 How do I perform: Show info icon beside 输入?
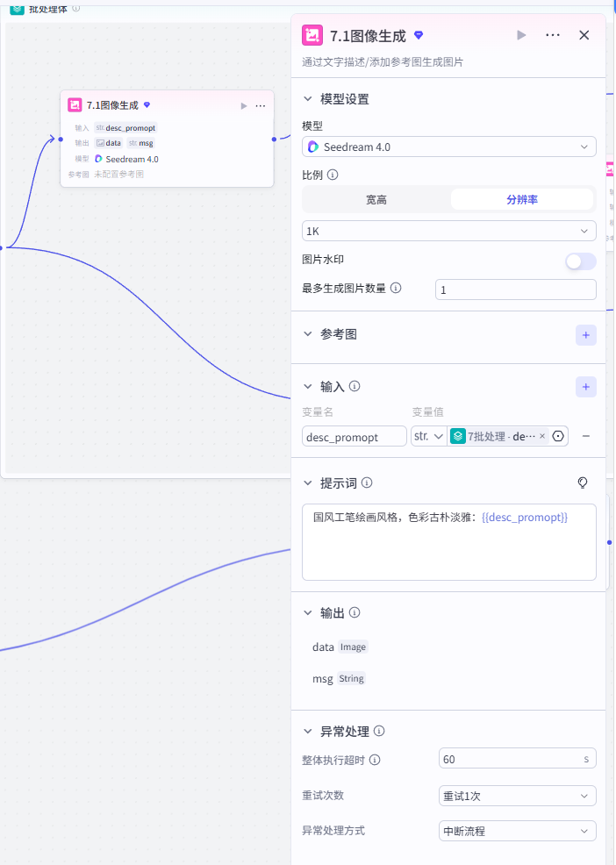[355, 386]
